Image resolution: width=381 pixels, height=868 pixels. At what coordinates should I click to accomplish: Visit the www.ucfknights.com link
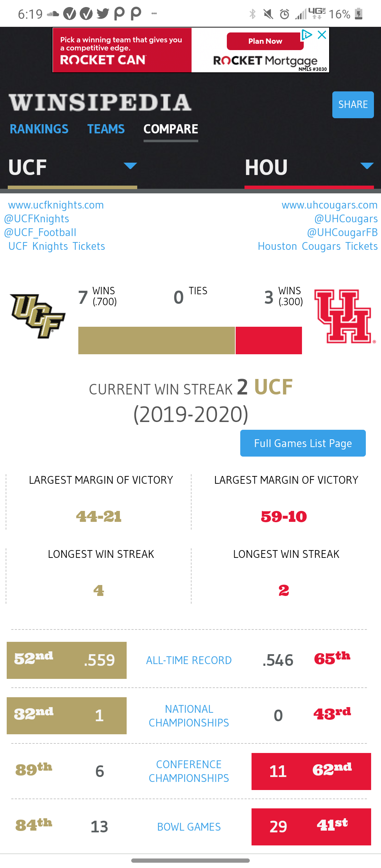point(56,205)
